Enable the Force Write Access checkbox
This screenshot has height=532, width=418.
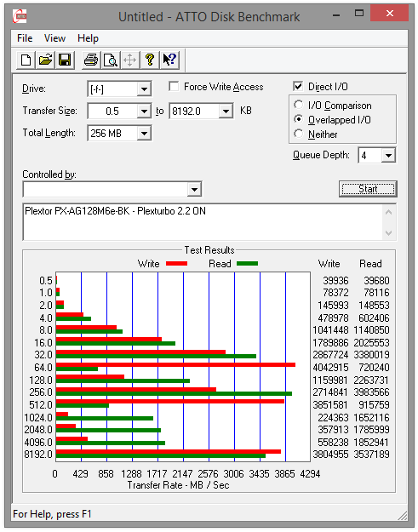[x=174, y=87]
